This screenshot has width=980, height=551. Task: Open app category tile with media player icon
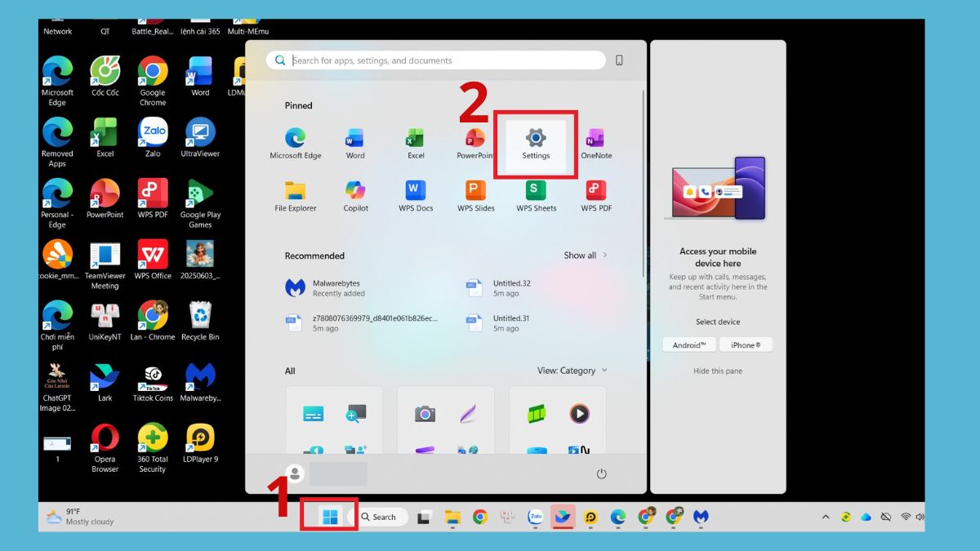[x=558, y=420]
